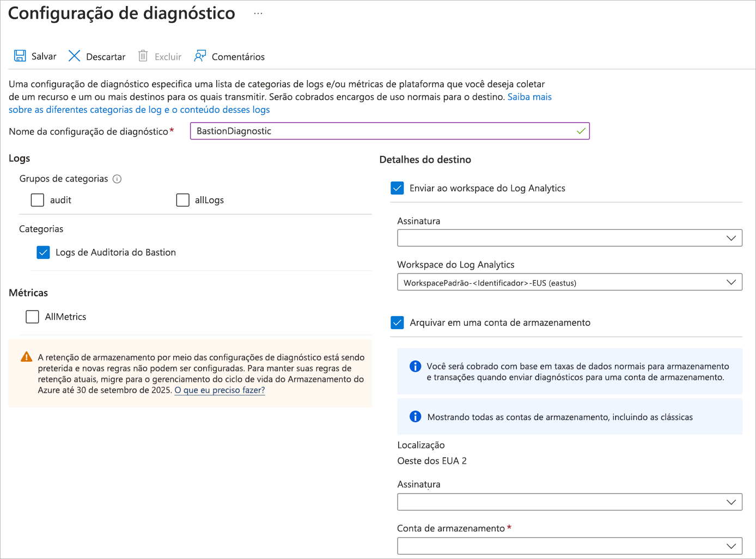The width and height of the screenshot is (756, 559).
Task: Click 'Configuração de diagnóstico' page title
Action: pos(121,13)
